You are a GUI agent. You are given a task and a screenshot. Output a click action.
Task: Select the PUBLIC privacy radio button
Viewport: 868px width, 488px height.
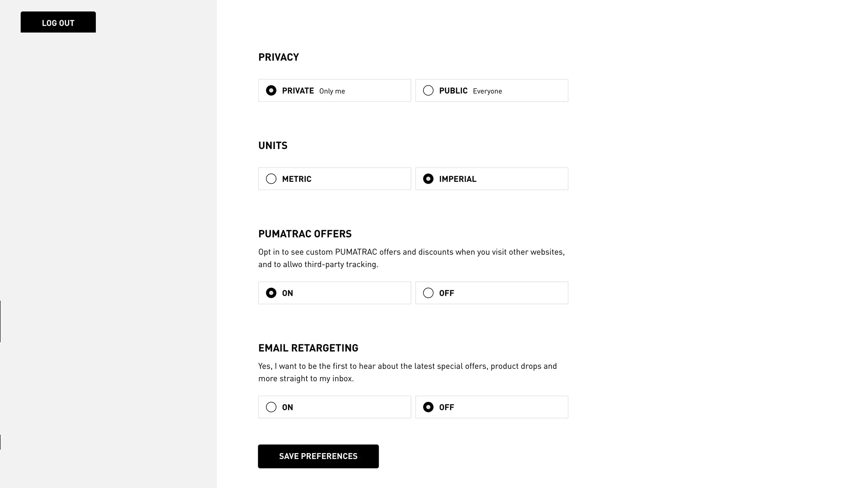pyautogui.click(x=428, y=91)
